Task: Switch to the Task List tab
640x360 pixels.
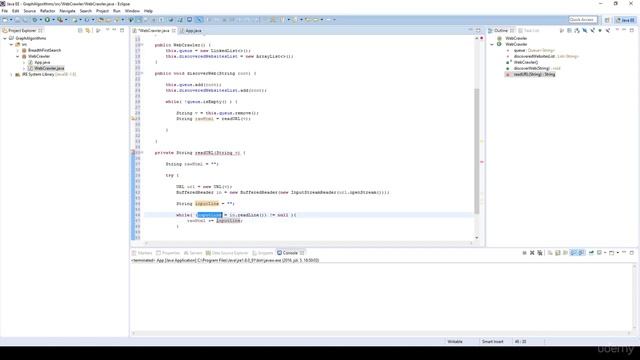Action: tap(529, 31)
